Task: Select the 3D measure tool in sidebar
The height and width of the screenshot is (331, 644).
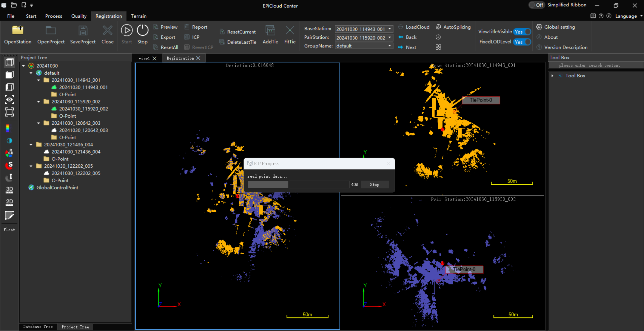Action: [9, 190]
